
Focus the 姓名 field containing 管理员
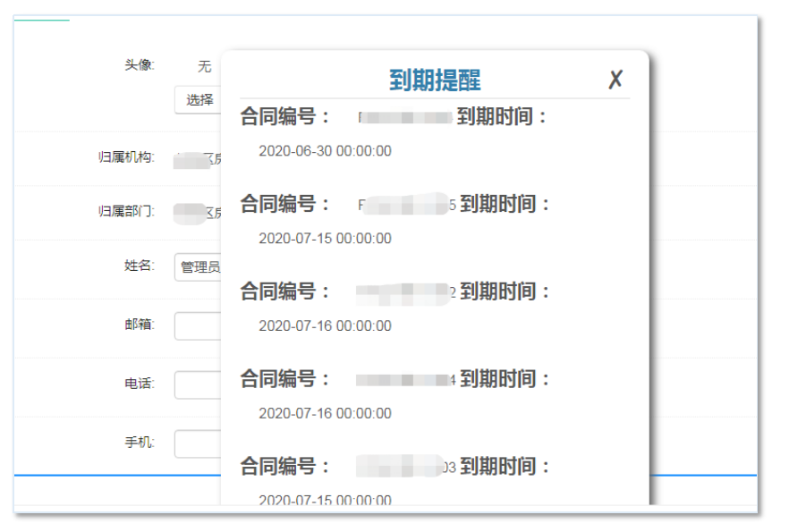[199, 267]
